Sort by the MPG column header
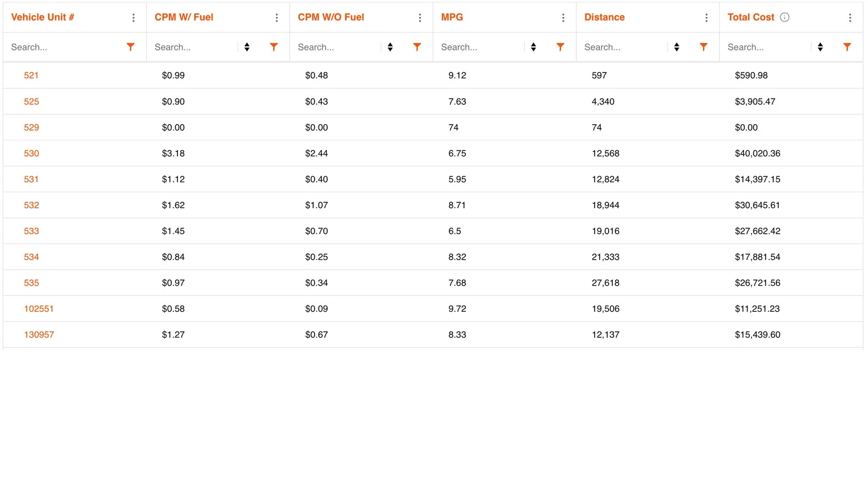This screenshot has height=488, width=868. coord(452,17)
